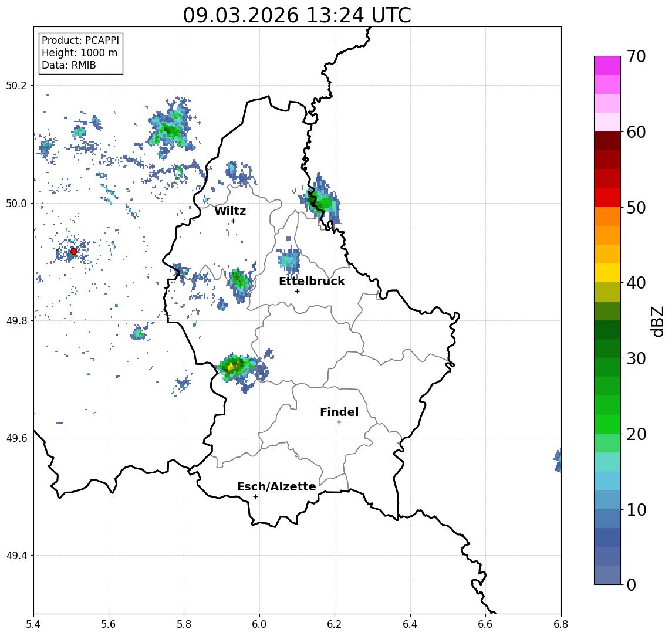Image resolution: width=672 pixels, height=636 pixels.
Task: Click the longitude tick label 6.2
Action: pyautogui.click(x=335, y=624)
